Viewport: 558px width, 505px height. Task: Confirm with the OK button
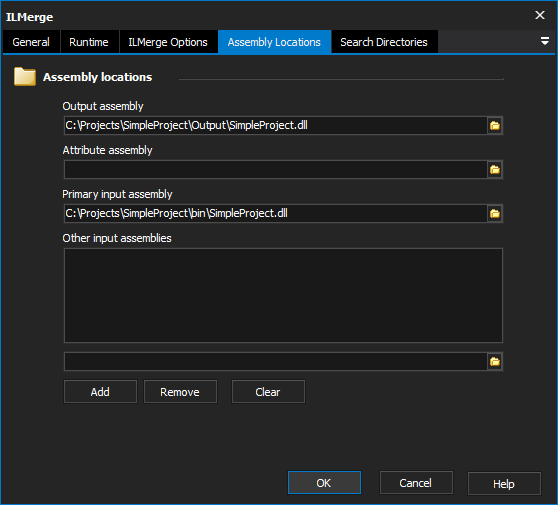324,483
